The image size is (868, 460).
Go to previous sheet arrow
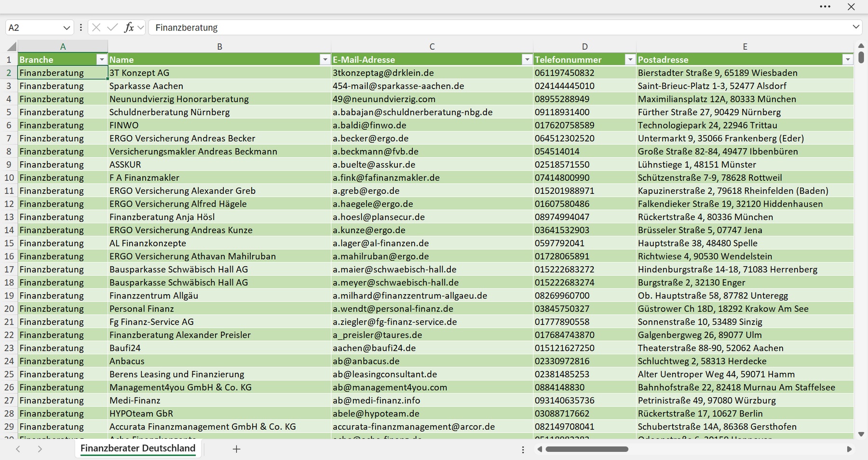pyautogui.click(x=18, y=449)
